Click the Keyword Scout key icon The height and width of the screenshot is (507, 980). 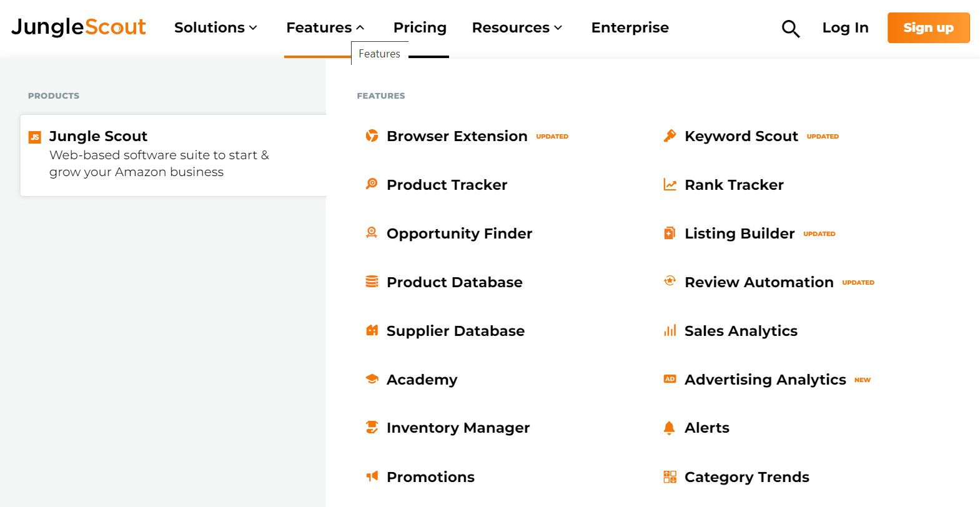click(x=670, y=135)
